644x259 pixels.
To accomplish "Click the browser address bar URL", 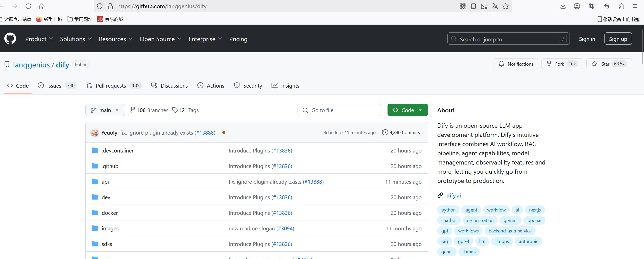I will pos(162,6).
